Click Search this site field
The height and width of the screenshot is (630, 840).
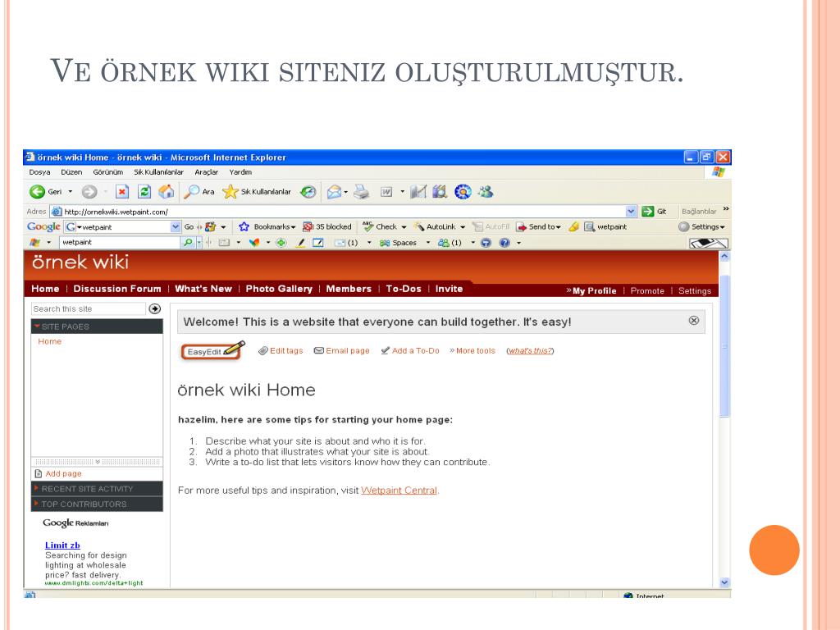[89, 308]
